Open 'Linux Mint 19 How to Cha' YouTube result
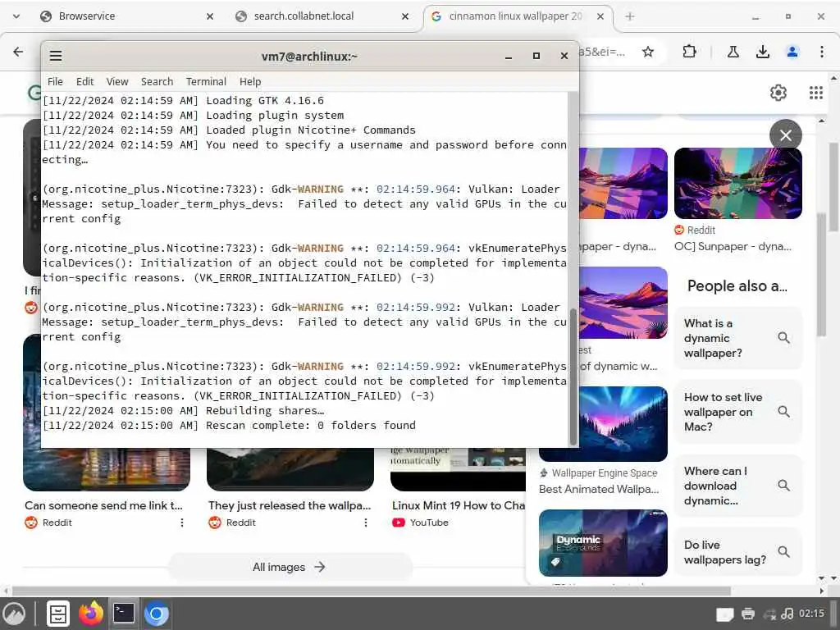 [x=459, y=505]
